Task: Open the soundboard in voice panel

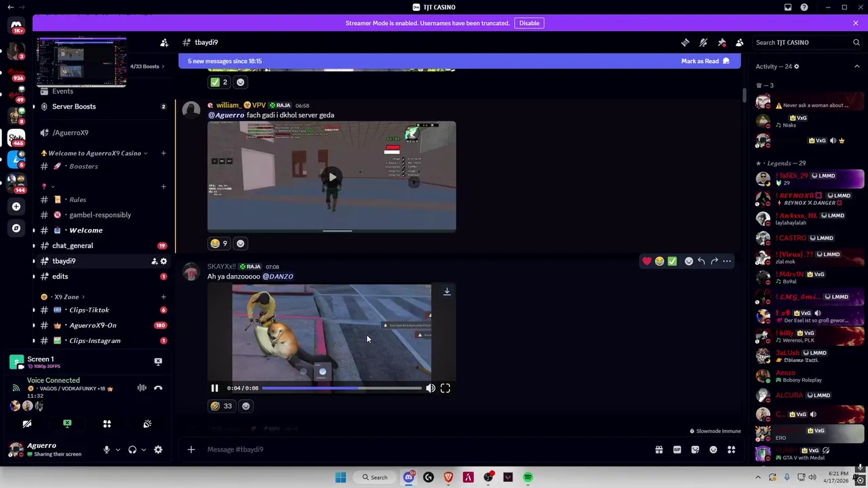Action: pyautogui.click(x=147, y=424)
